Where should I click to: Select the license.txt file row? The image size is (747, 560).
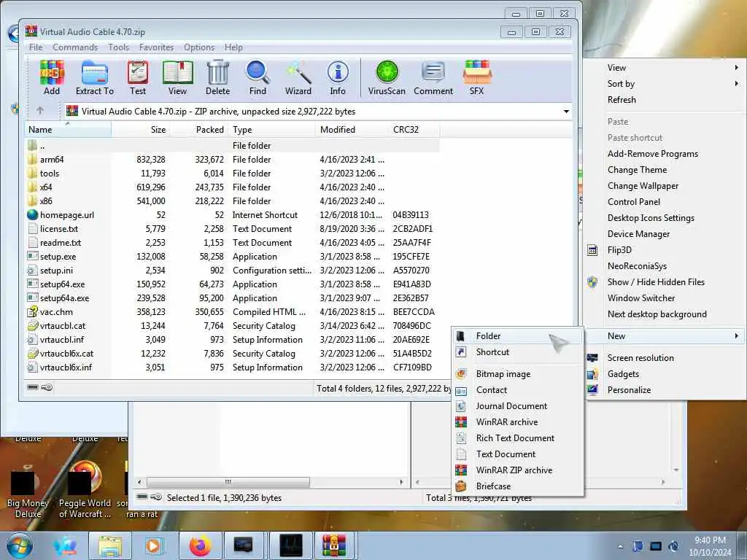[x=231, y=228]
